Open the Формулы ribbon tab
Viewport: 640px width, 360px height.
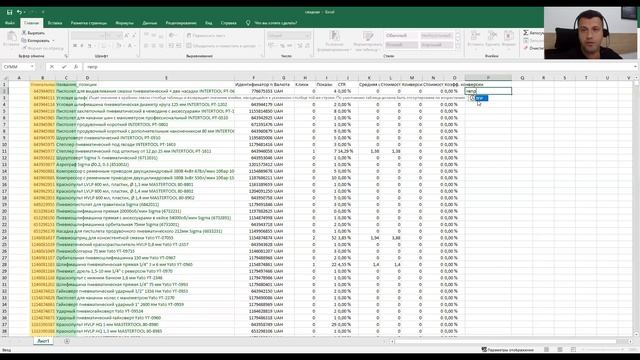point(124,23)
